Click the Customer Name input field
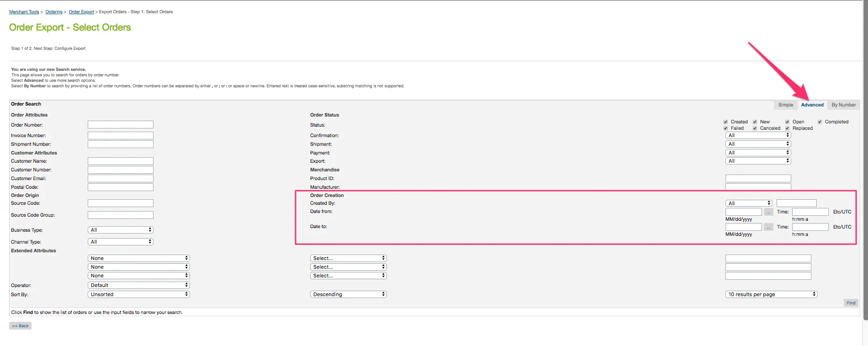 pos(121,161)
